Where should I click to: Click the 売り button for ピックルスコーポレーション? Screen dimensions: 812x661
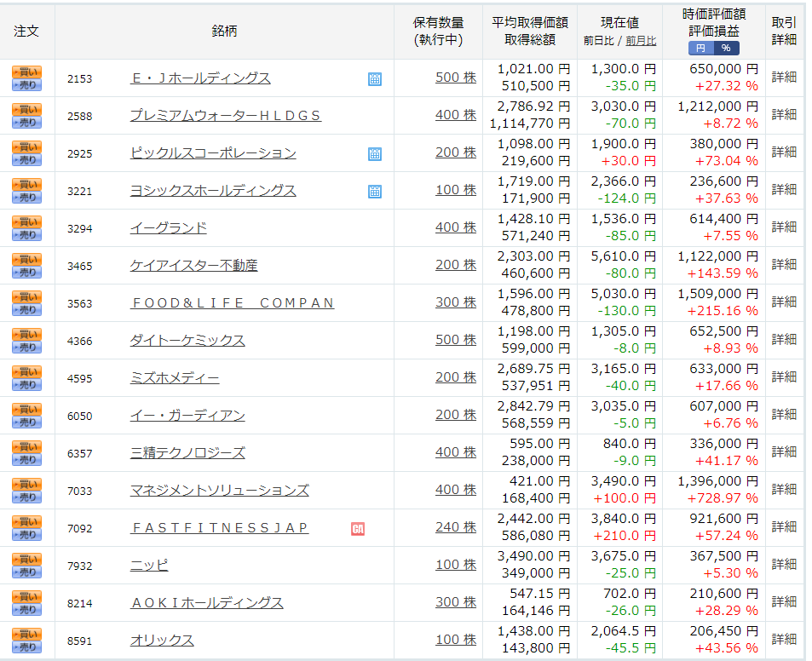(x=27, y=160)
